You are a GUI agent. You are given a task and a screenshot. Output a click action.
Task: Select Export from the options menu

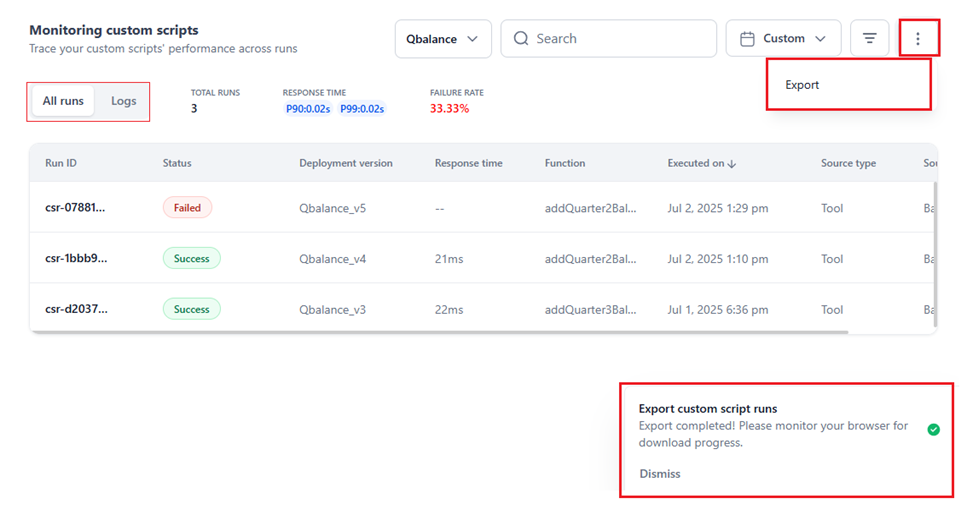click(802, 85)
